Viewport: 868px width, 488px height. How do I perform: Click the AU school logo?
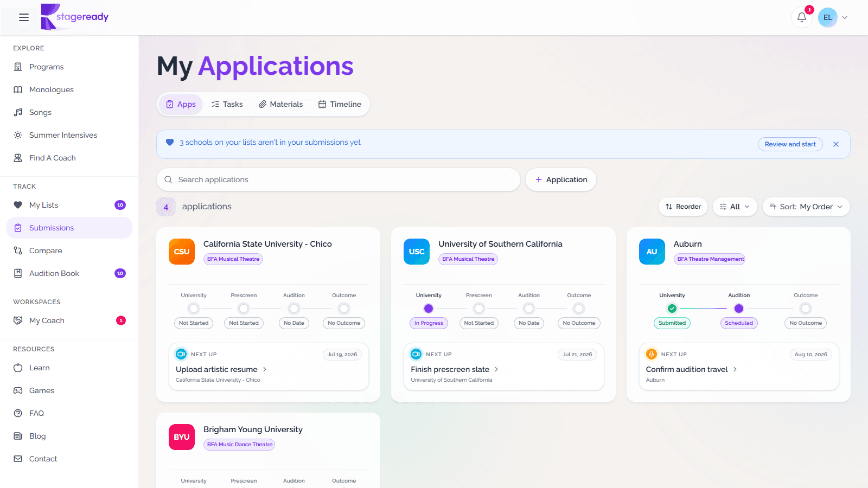[652, 252]
